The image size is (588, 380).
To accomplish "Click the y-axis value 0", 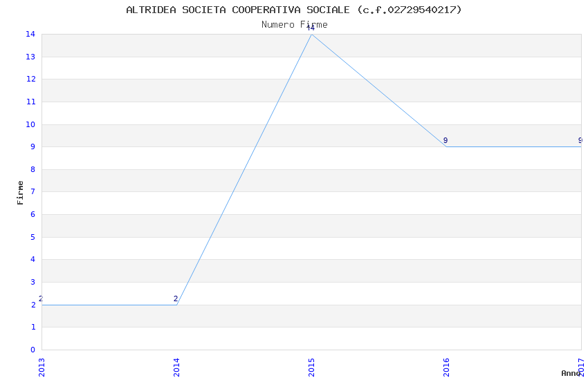I will click(33, 350).
